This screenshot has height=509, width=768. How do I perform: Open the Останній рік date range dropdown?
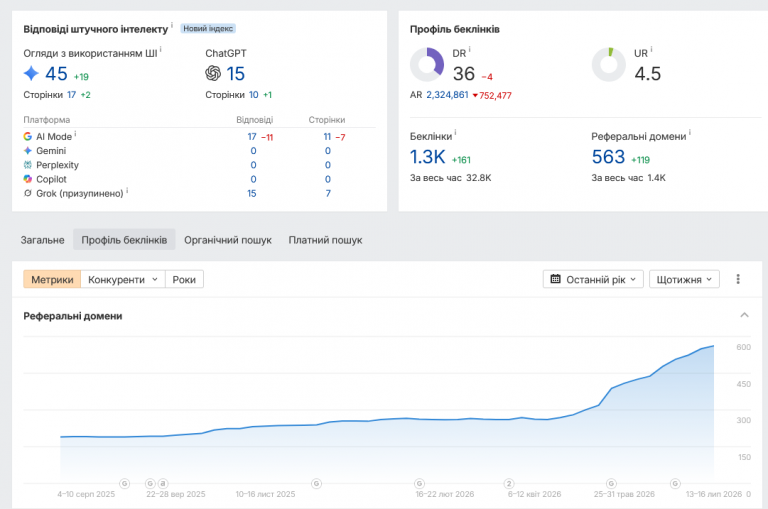pos(593,279)
